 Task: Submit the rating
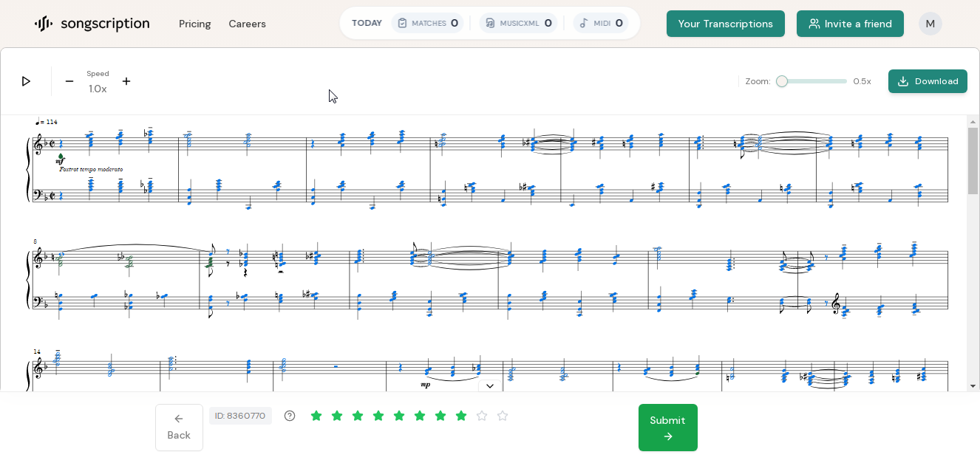[x=667, y=428]
